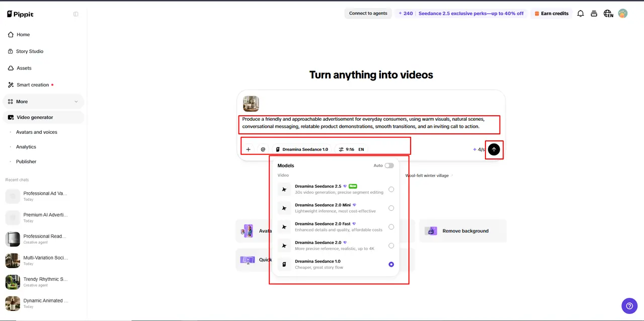644x321 pixels.
Task: Open the stacked cards icon in header
Action: tap(594, 14)
